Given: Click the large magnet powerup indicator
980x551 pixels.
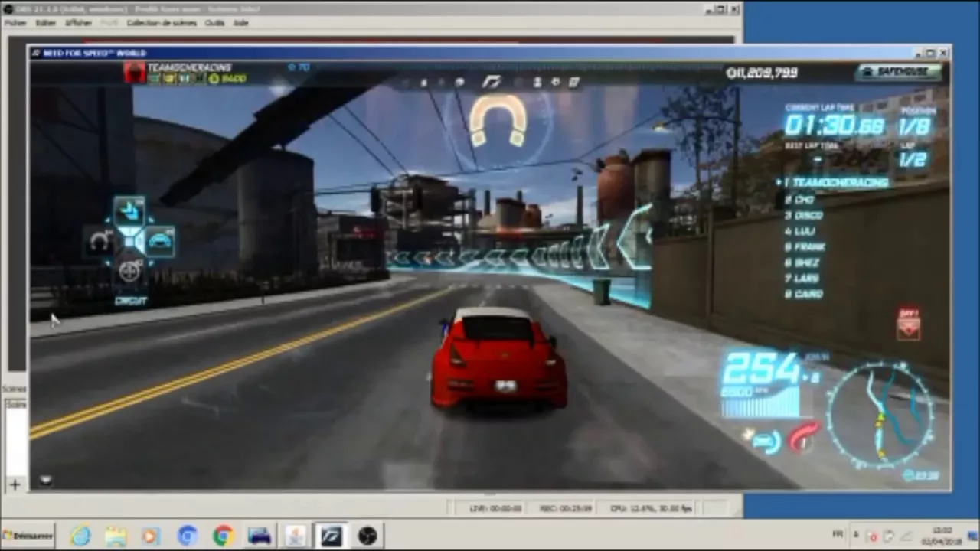Looking at the screenshot, I should click(x=498, y=119).
